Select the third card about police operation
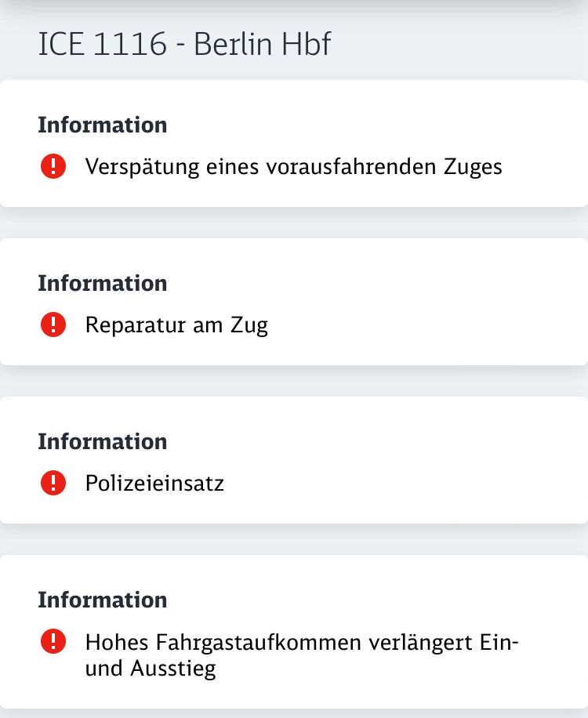588x718 pixels. click(294, 460)
